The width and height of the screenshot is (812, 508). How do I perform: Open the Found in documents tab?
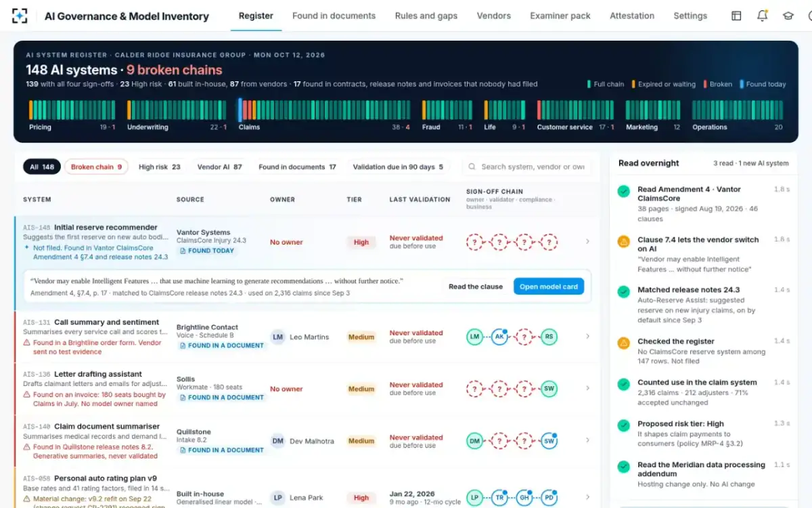[334, 16]
